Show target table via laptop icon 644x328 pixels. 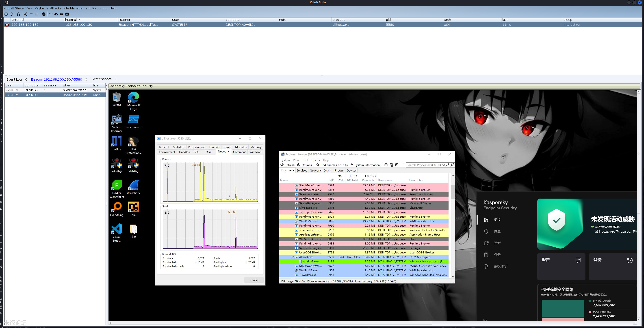coord(37,14)
